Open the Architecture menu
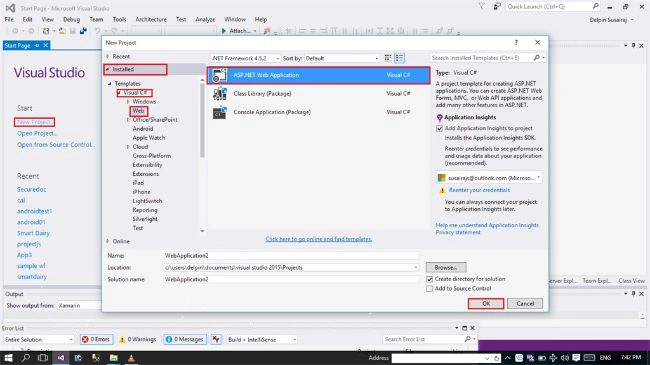650x365 pixels. (x=151, y=19)
